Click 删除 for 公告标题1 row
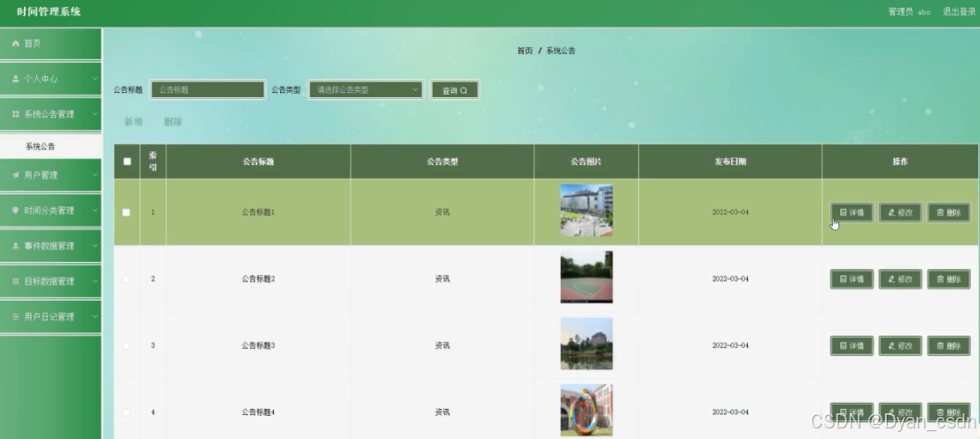The image size is (980, 439). click(x=949, y=212)
